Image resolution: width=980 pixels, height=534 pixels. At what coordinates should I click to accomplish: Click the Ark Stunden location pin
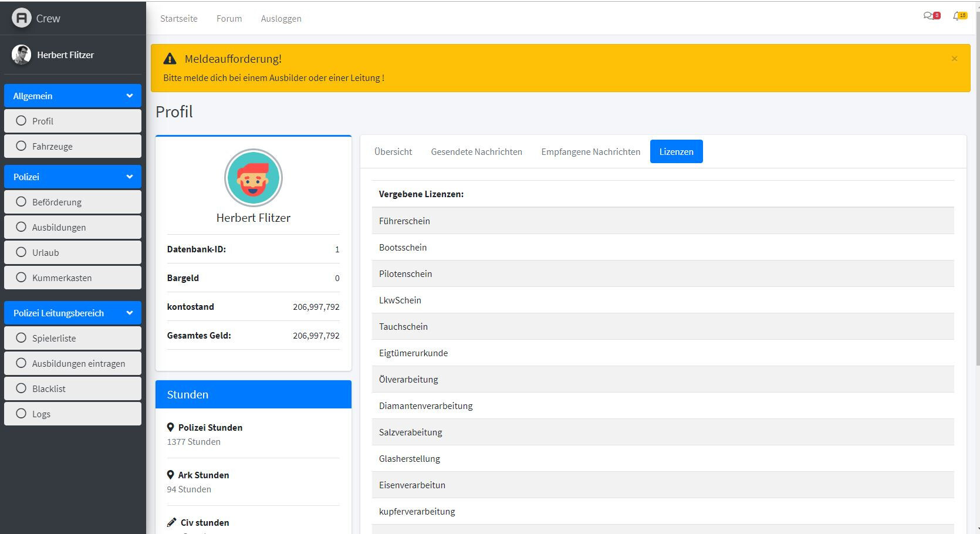170,475
